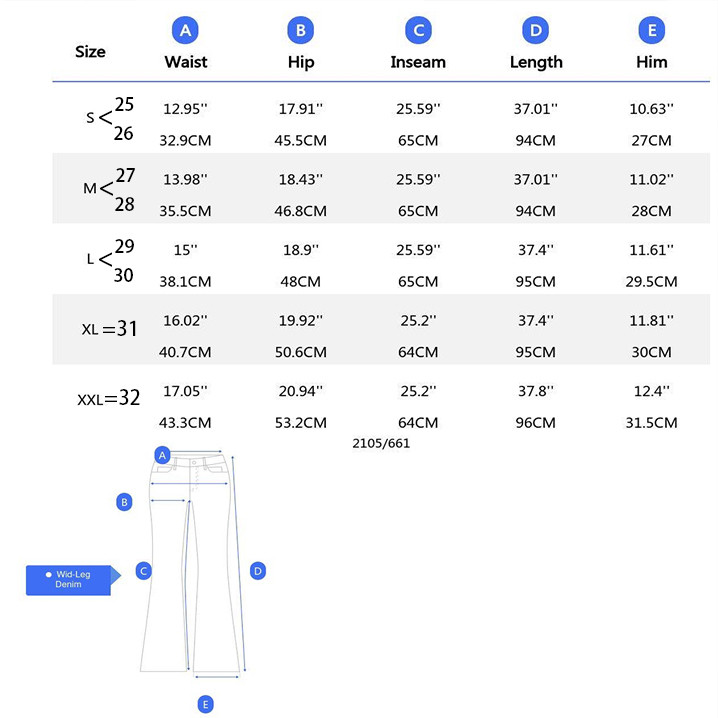The image size is (718, 718).
Task: Click the D marker right of jeans
Action: 257,571
